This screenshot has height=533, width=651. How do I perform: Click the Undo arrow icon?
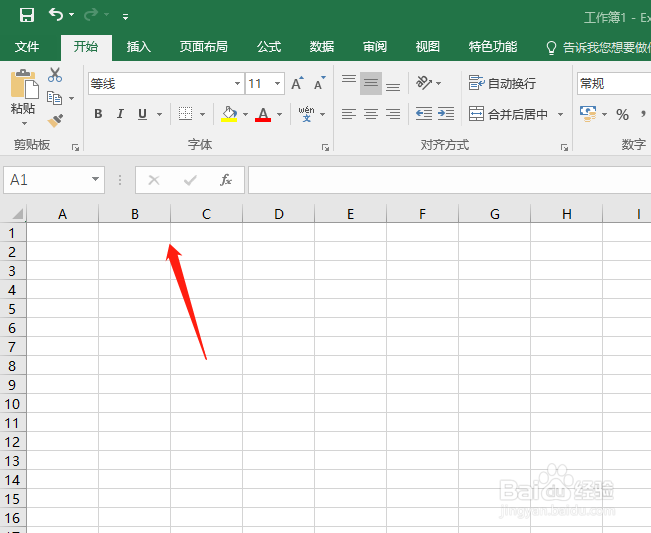click(56, 15)
